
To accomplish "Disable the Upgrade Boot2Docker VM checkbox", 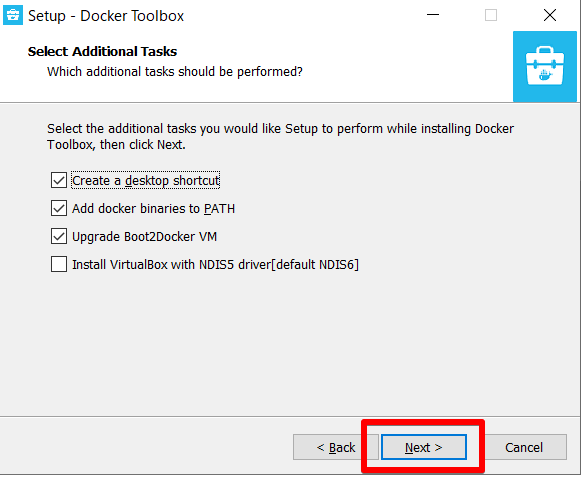I will 59,236.
